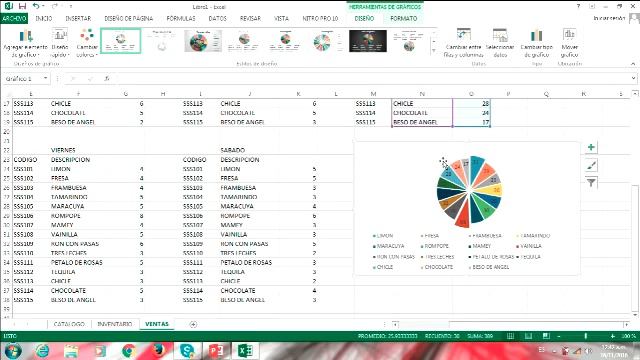Open the NITRO PRO 10 tab
Image resolution: width=640 pixels, height=360 pixels.
tap(320, 18)
